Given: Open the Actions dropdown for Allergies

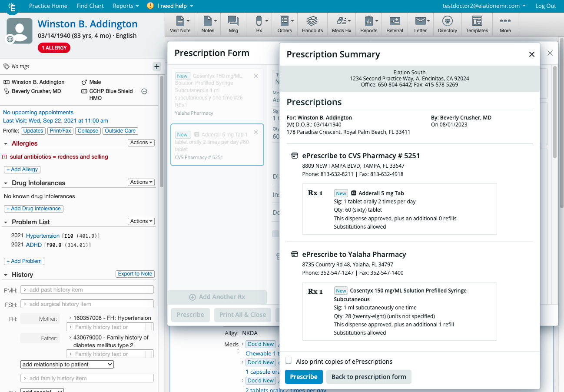Looking at the screenshot, I should tap(141, 143).
